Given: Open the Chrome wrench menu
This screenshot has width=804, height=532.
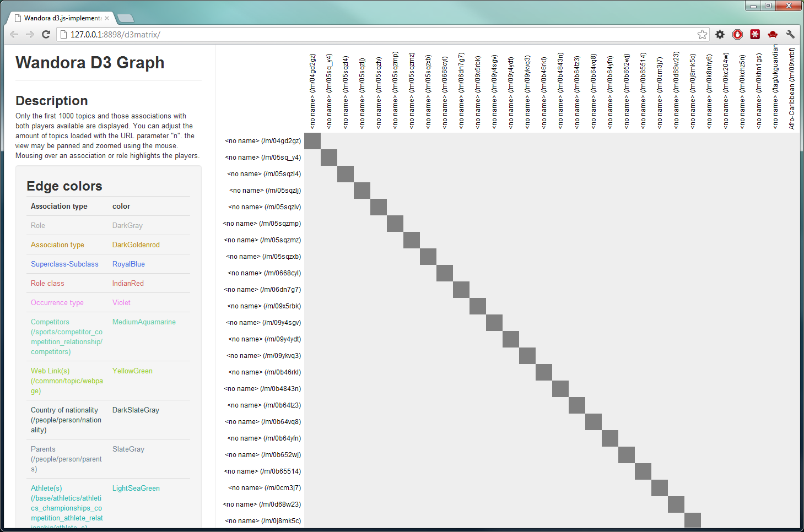Looking at the screenshot, I should click(790, 35).
